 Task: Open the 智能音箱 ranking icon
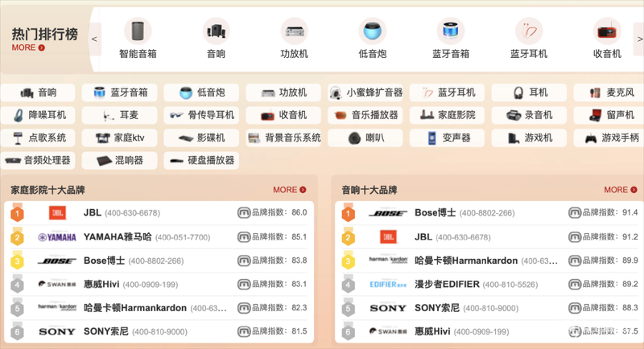[x=138, y=31]
